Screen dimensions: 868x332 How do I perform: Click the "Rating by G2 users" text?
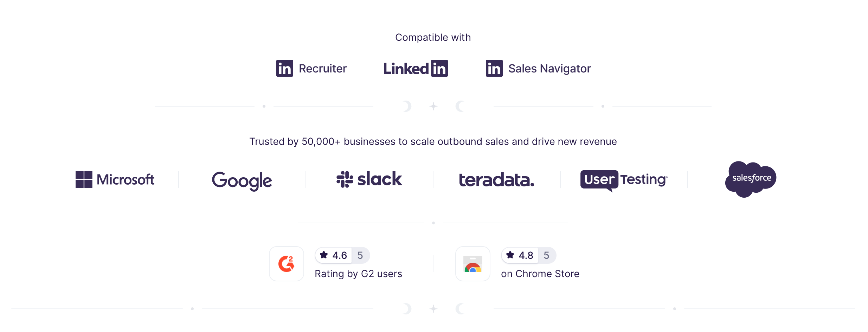click(358, 274)
